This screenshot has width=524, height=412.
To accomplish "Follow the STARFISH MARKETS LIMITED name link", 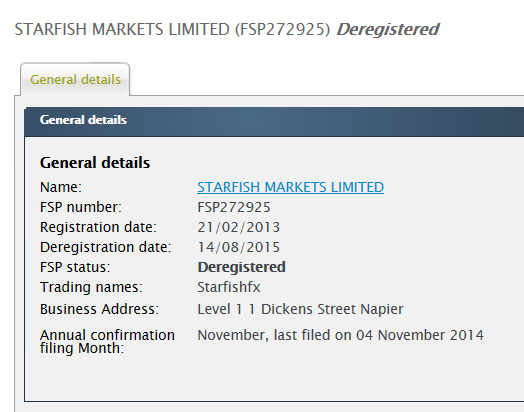I will (x=290, y=187).
